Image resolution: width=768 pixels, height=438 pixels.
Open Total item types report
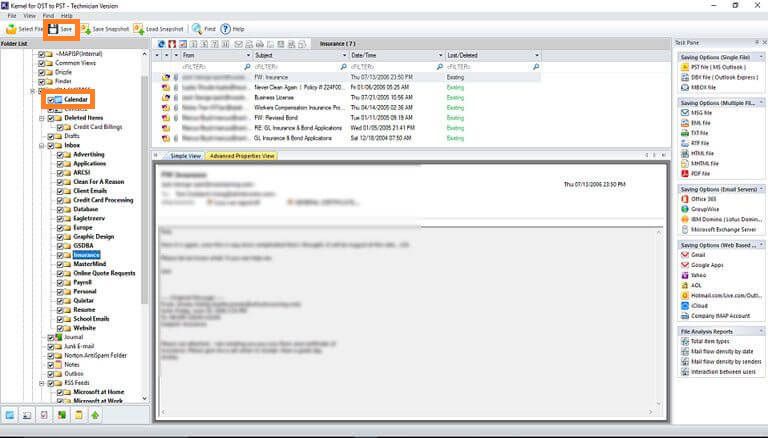(x=705, y=341)
